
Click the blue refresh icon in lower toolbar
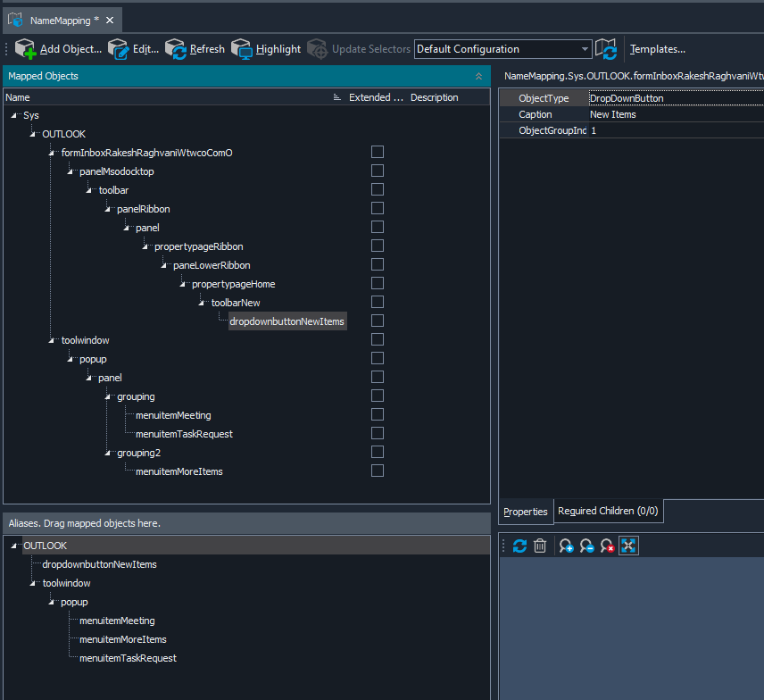point(519,546)
